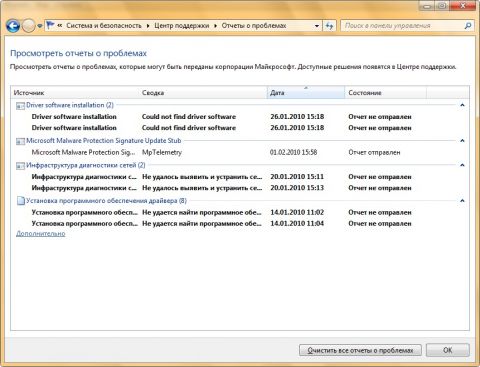Select "Driver software installation (2)" group heading
480x367 pixels.
pyautogui.click(x=70, y=105)
